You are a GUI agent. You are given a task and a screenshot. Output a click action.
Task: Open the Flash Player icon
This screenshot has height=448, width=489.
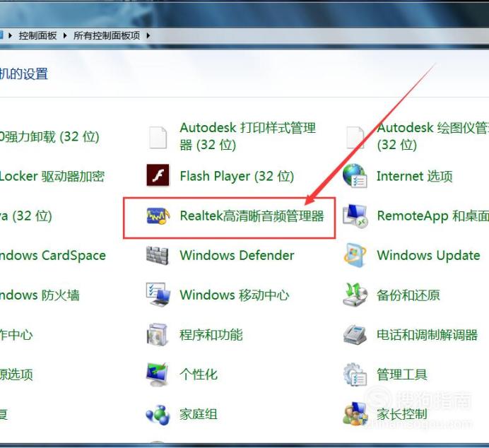tap(158, 175)
